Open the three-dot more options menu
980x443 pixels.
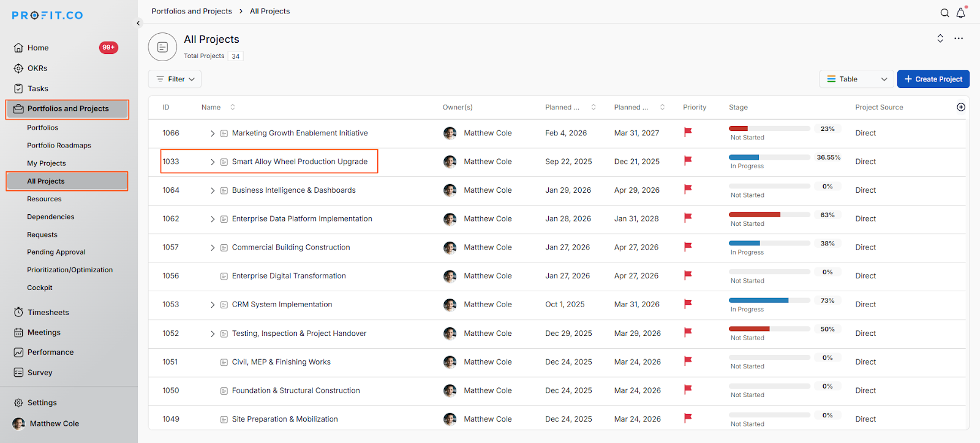[959, 39]
